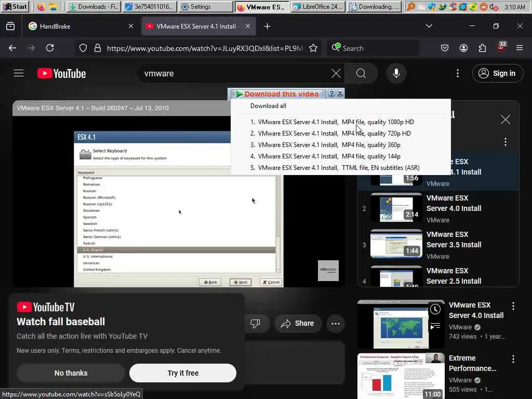Viewport: 532px width, 399px height.
Task: Open help on the download bar
Action: click(331, 94)
